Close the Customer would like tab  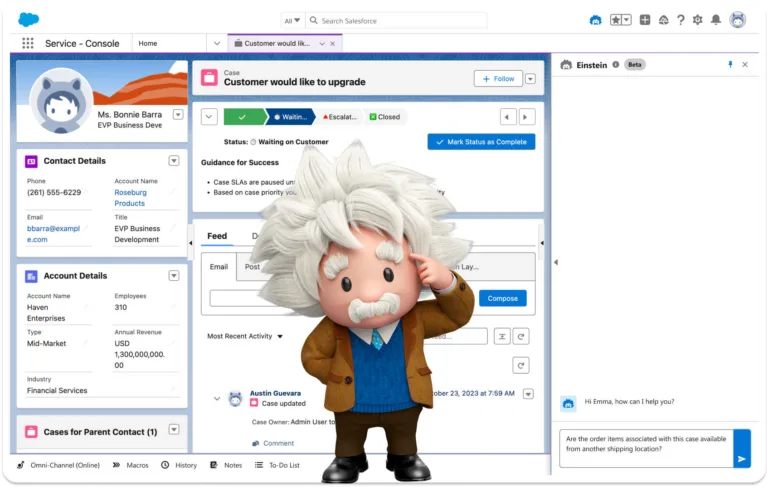click(x=333, y=44)
